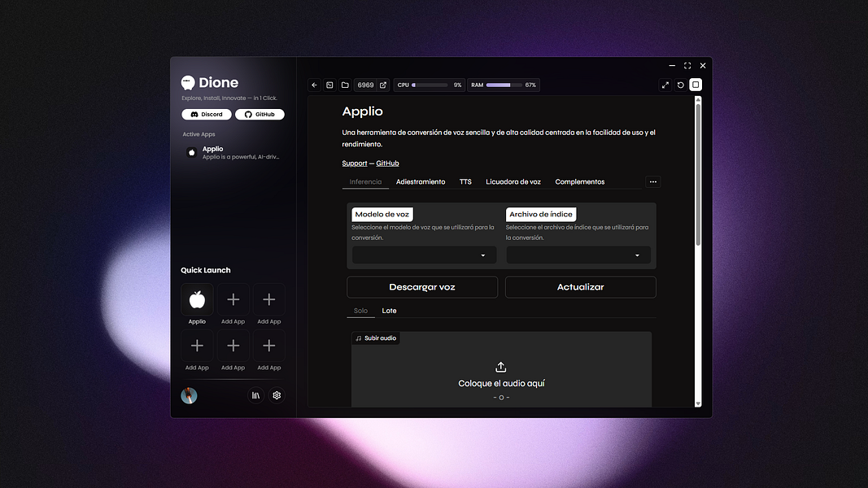Open user profile avatar
The height and width of the screenshot is (488, 868).
coord(189,395)
